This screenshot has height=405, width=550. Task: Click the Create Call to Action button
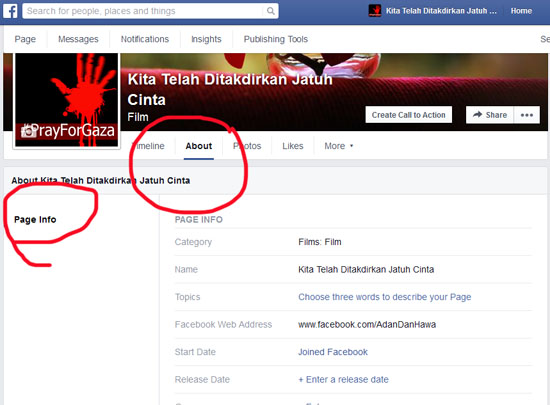(408, 115)
